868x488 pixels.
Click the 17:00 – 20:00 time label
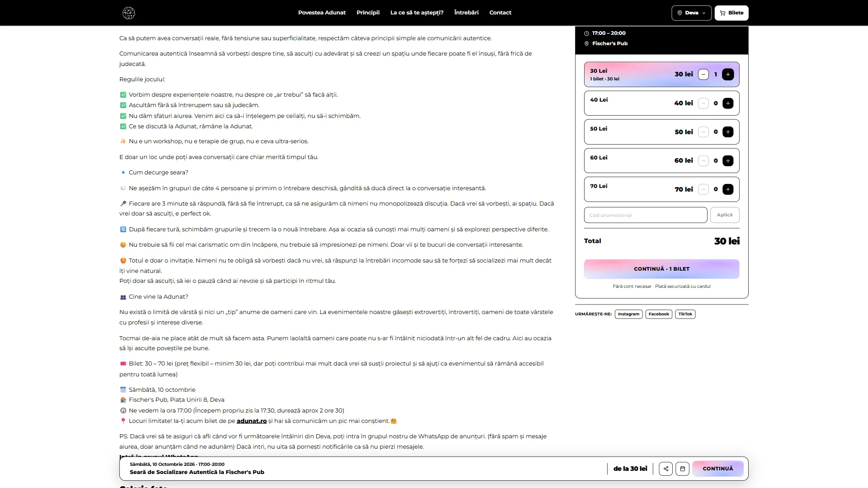(x=609, y=33)
